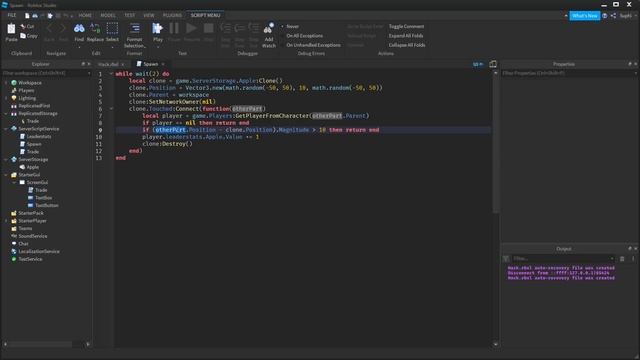The width and height of the screenshot is (640, 360).
Task: Switch to the HOME ribbon tab
Action: [85, 16]
